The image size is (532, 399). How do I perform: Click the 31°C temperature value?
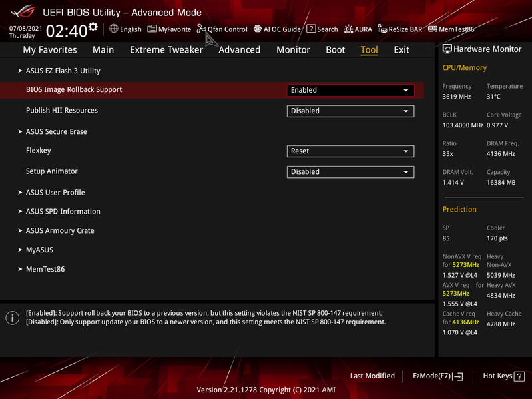click(x=493, y=97)
